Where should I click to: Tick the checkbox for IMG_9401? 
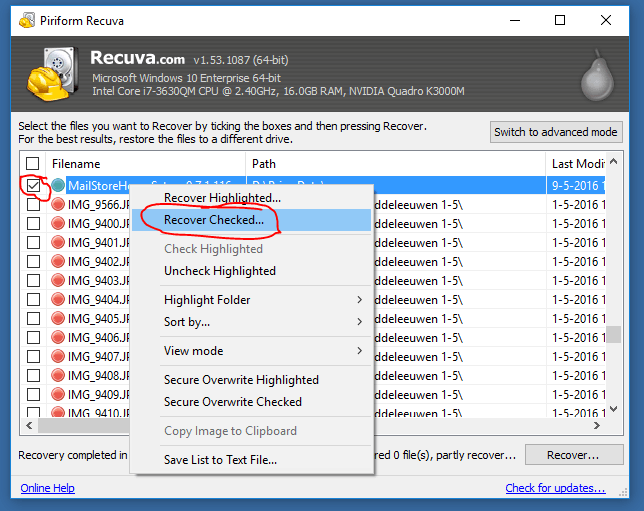pyautogui.click(x=33, y=242)
